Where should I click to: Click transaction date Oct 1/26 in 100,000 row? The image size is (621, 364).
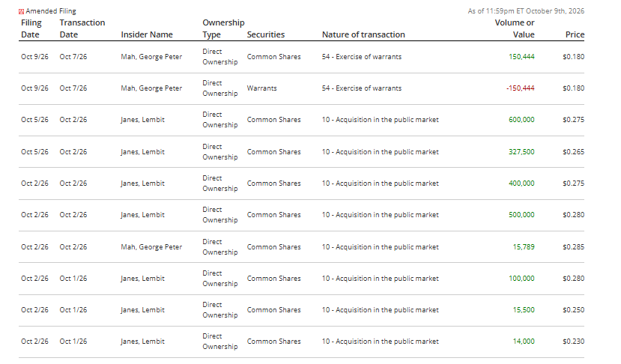point(73,279)
